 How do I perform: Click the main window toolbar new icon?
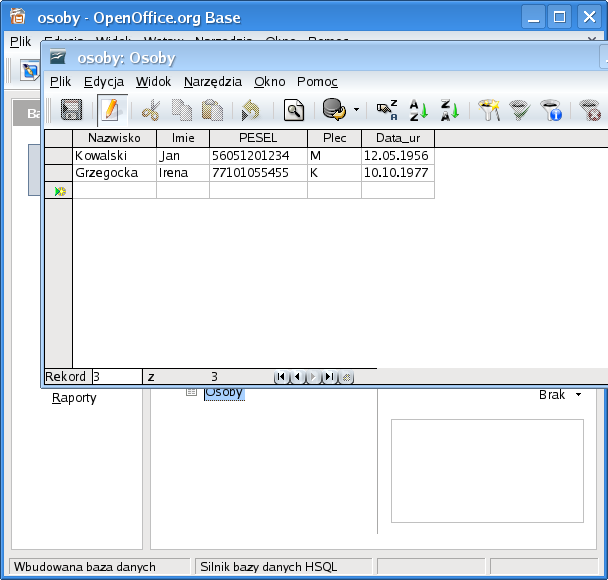coord(30,70)
